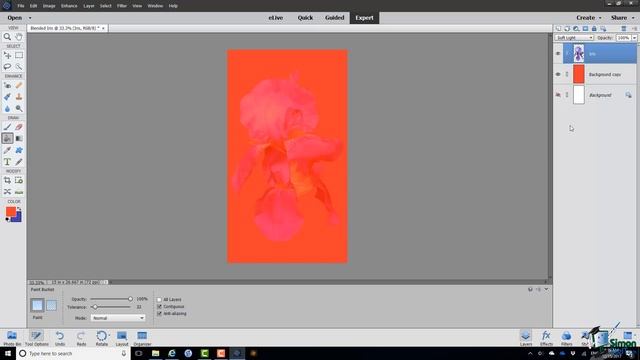Expand the Share dropdown
The width and height of the screenshot is (640, 360).
coord(622,18)
